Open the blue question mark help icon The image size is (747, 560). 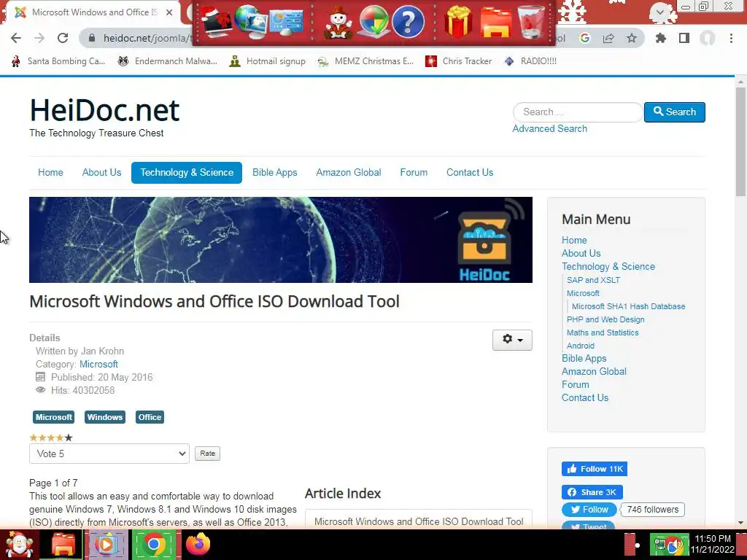pyautogui.click(x=408, y=22)
